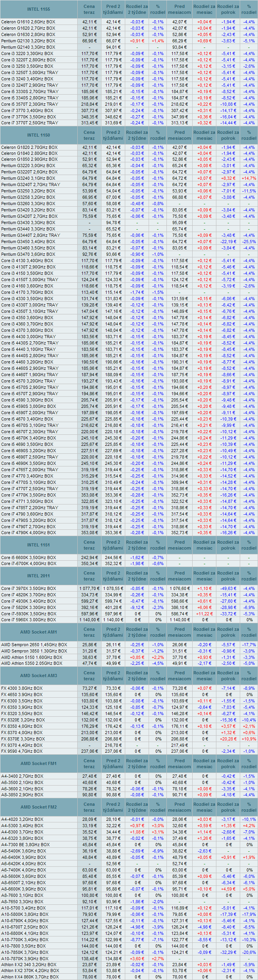Click the 1 077,70 € current price cell

tap(89, 588)
